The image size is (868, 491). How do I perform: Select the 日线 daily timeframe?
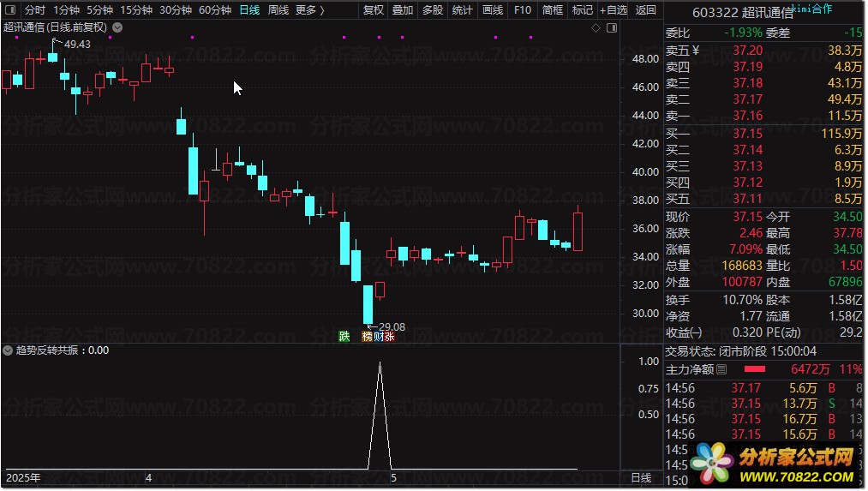pos(249,10)
